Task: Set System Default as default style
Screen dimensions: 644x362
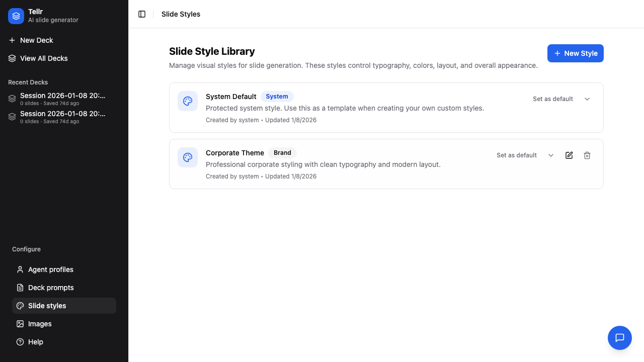Action: 552,99
